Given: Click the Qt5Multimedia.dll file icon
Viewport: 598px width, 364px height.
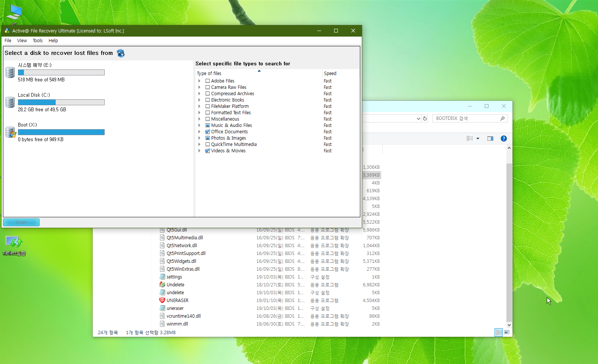Looking at the screenshot, I should tap(162, 237).
